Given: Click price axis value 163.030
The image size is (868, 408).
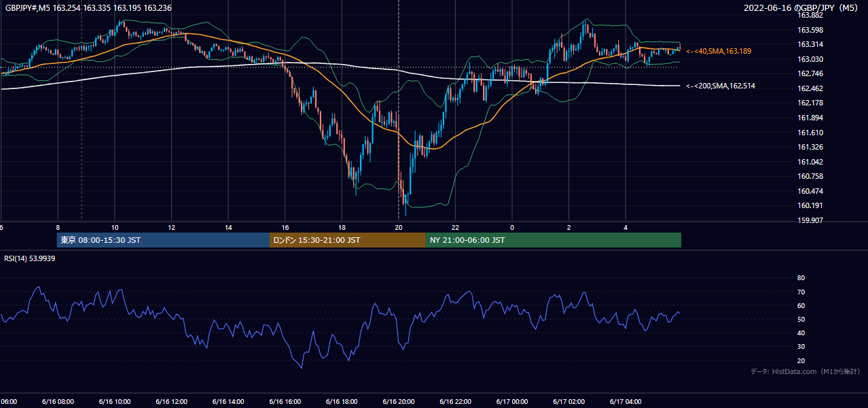Looking at the screenshot, I should [x=810, y=59].
